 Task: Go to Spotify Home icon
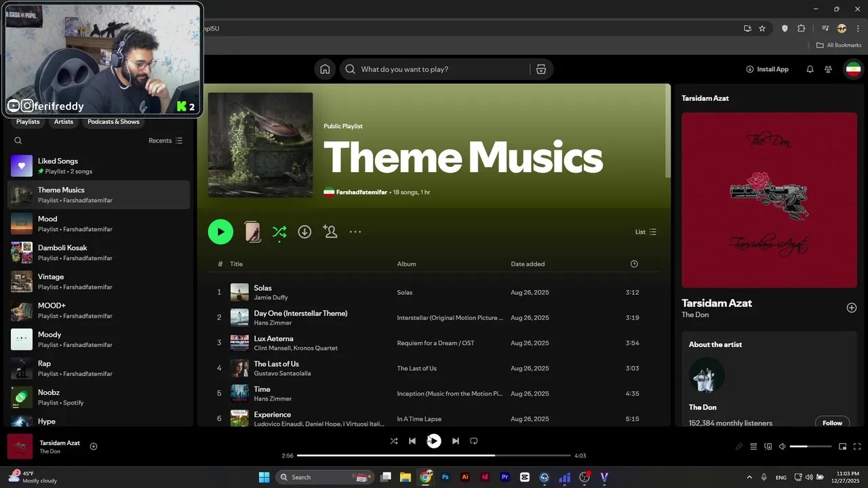pyautogui.click(x=325, y=69)
